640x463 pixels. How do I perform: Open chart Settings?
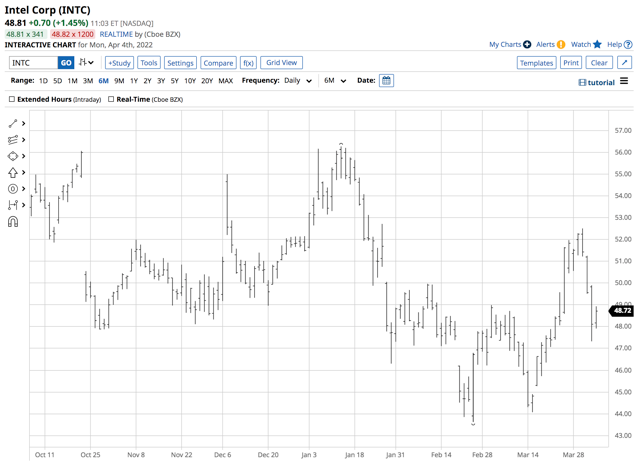point(180,63)
